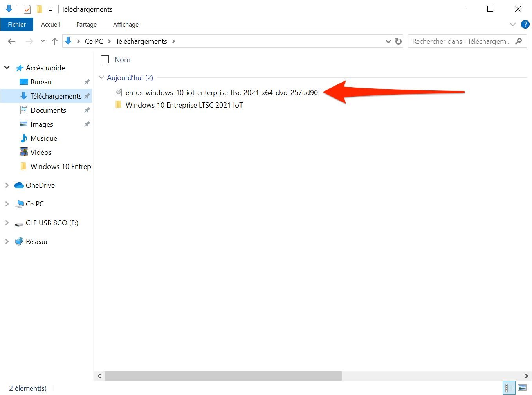Click the Back navigation arrow
Image resolution: width=532 pixels, height=395 pixels.
click(12, 41)
